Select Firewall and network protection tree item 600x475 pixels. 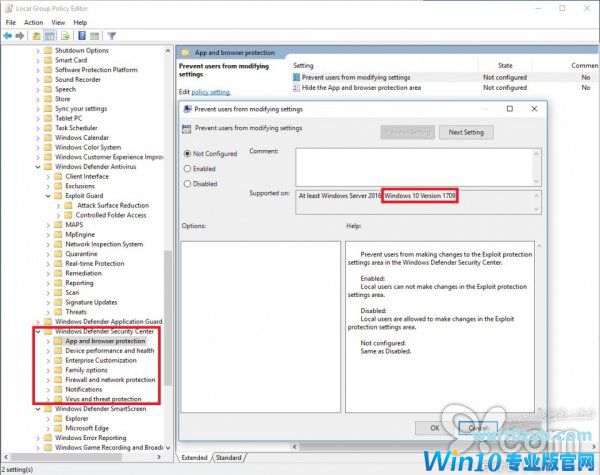coord(110,380)
